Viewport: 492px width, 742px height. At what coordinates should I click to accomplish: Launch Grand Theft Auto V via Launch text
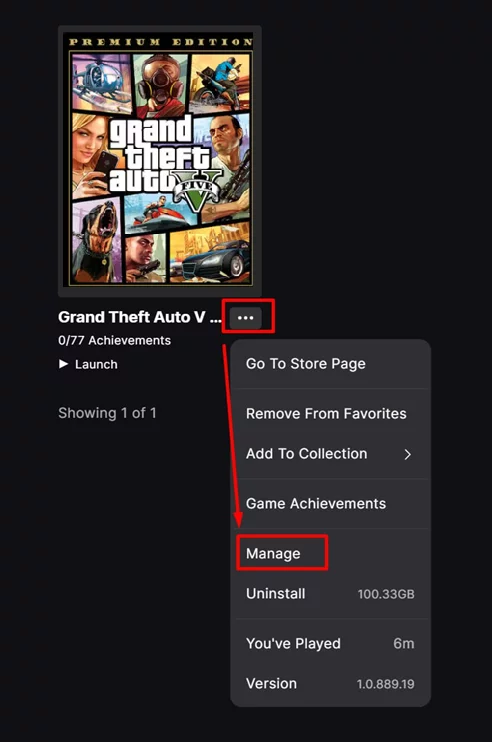96,364
